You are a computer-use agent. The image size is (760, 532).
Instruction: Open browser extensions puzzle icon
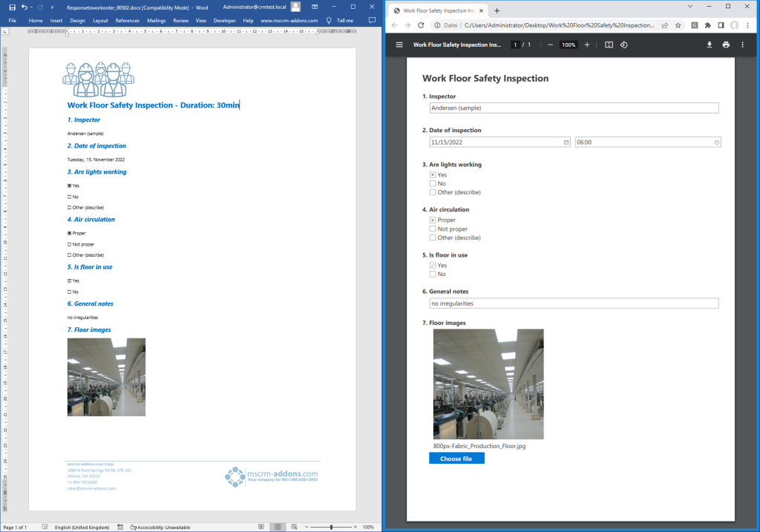click(x=707, y=25)
